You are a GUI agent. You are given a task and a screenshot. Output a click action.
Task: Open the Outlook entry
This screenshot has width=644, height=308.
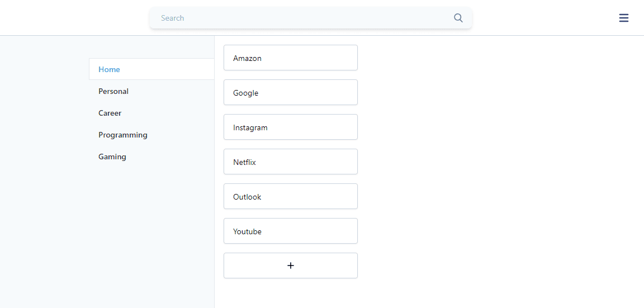tap(291, 196)
